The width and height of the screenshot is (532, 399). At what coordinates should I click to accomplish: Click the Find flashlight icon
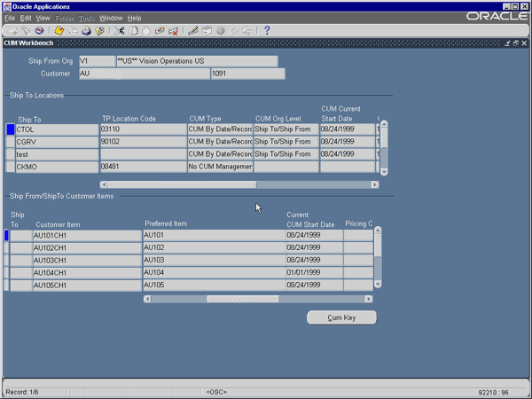[26, 31]
